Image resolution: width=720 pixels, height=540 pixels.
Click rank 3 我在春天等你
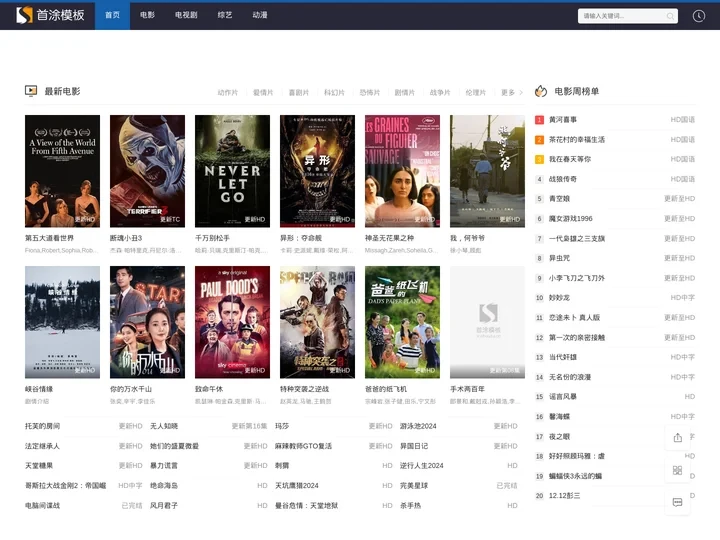coord(570,159)
